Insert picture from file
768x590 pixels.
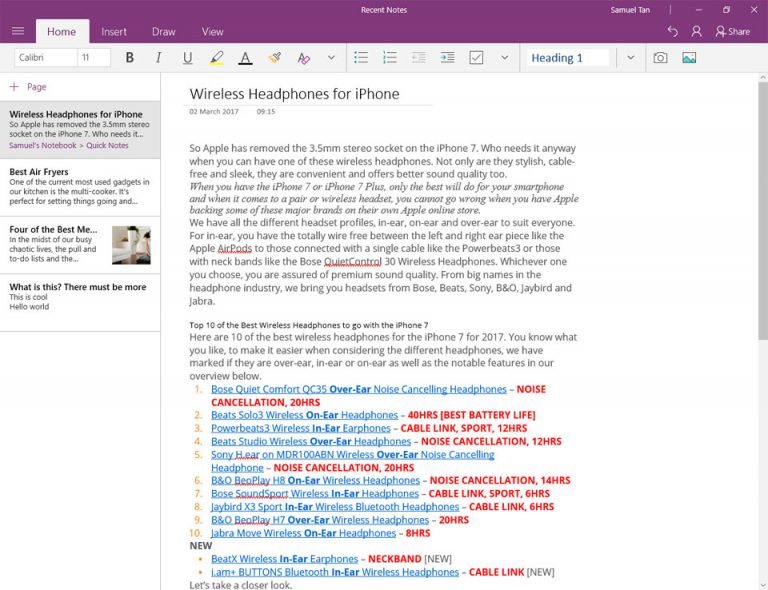point(689,58)
